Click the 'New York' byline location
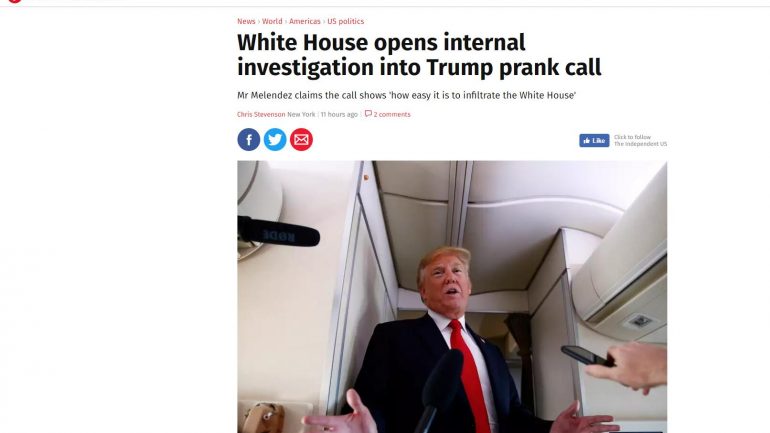 point(301,114)
